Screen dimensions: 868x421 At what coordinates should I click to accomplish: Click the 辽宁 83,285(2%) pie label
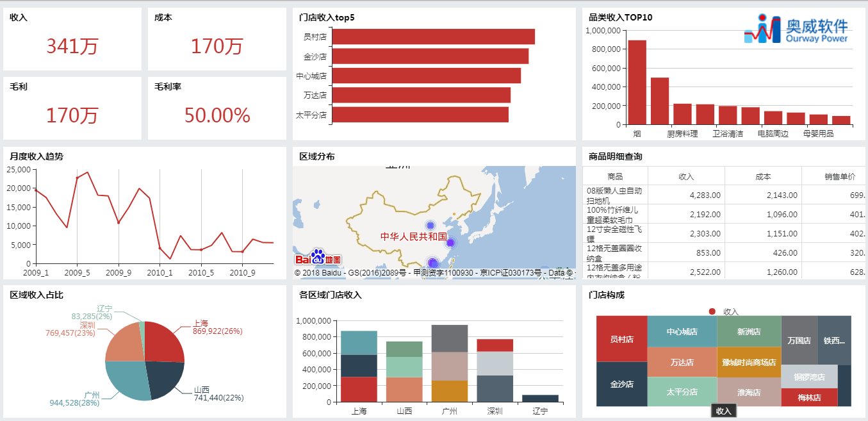coord(92,313)
